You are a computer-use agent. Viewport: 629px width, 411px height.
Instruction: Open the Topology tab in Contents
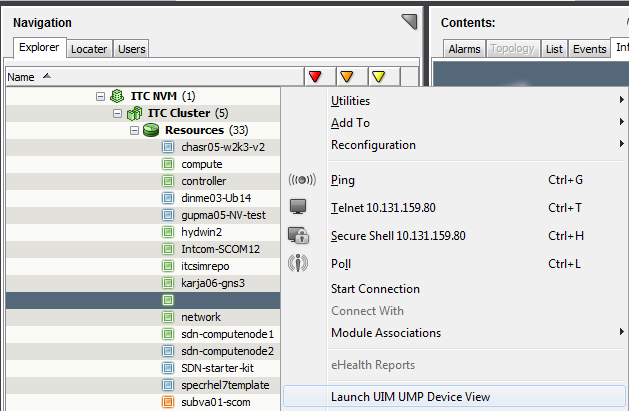pos(512,49)
